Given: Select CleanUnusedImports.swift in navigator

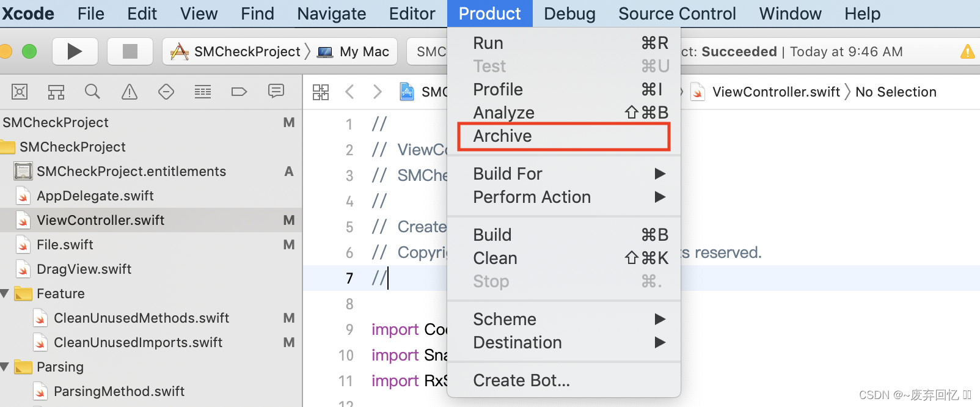Looking at the screenshot, I should tap(151, 343).
